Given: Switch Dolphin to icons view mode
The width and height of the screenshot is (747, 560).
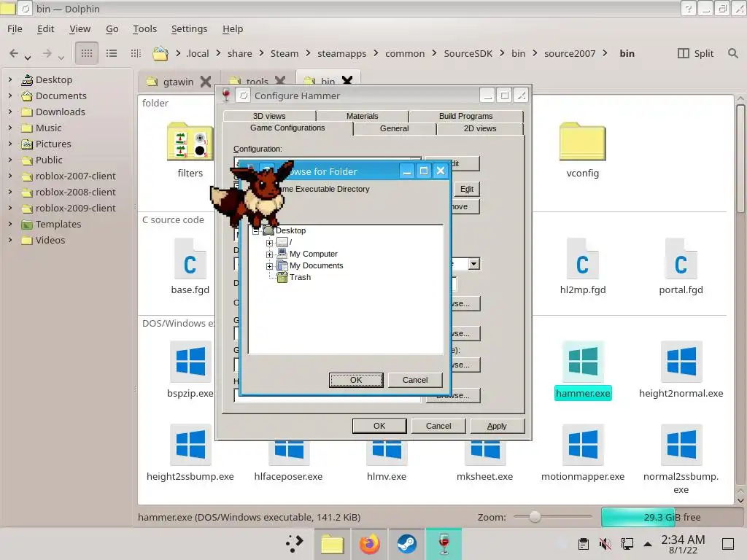Looking at the screenshot, I should point(87,53).
